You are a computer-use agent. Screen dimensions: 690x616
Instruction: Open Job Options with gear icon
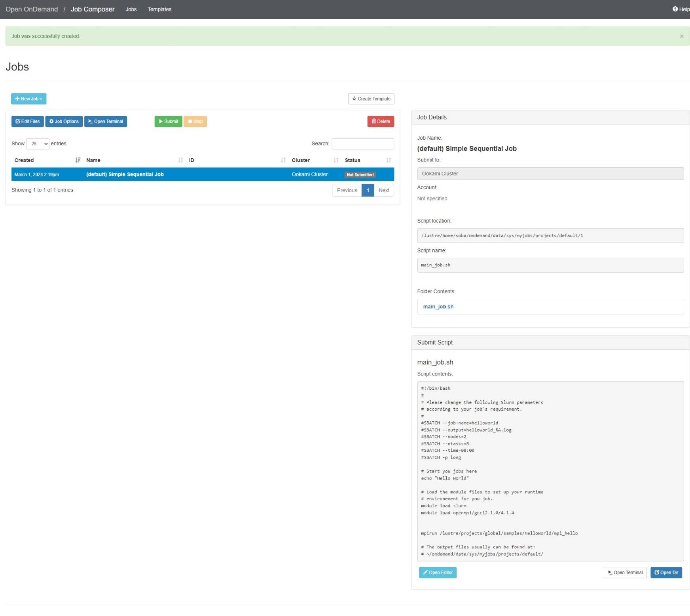pyautogui.click(x=64, y=121)
